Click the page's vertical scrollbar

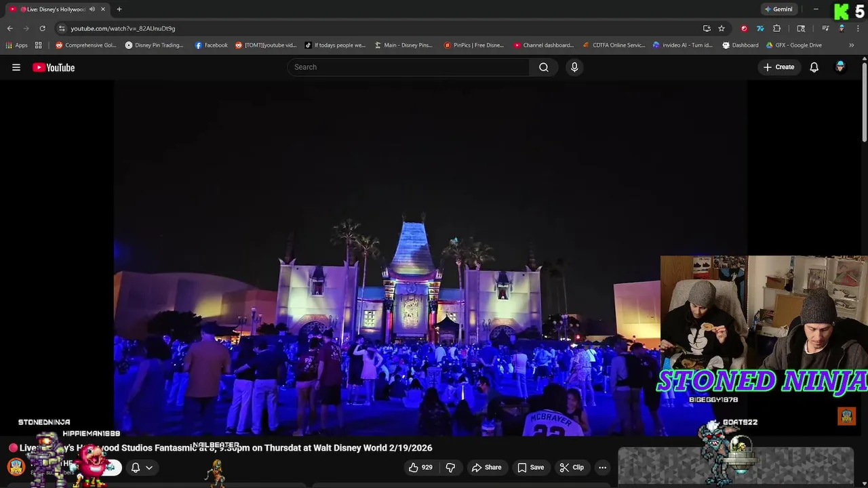coord(865,102)
